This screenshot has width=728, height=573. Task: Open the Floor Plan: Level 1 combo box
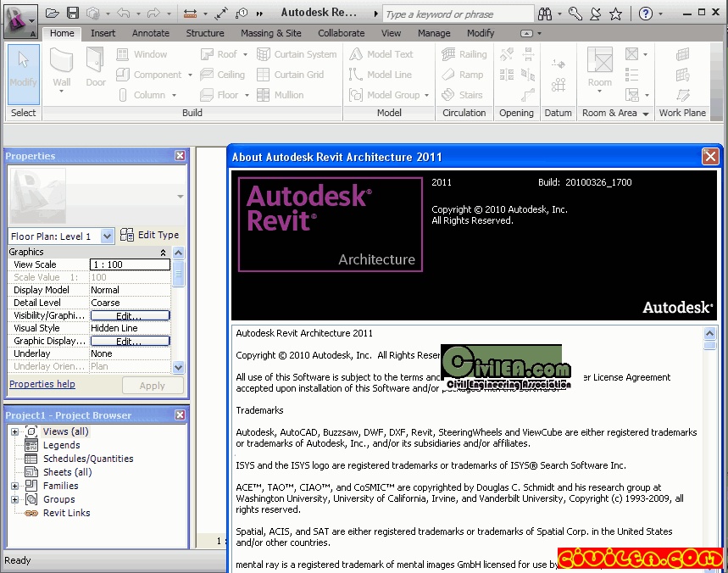61,236
